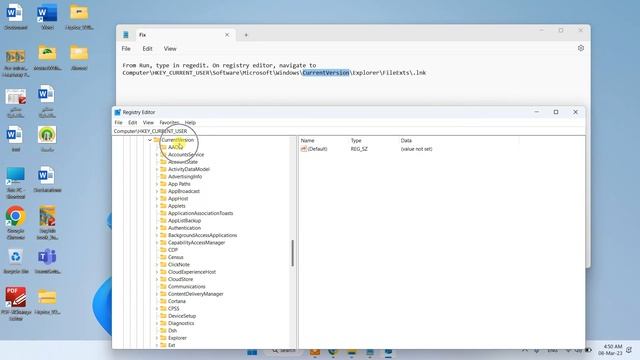The width and height of the screenshot is (640, 360).
Task: Click the battery icon in system tray
Action: 589,351
